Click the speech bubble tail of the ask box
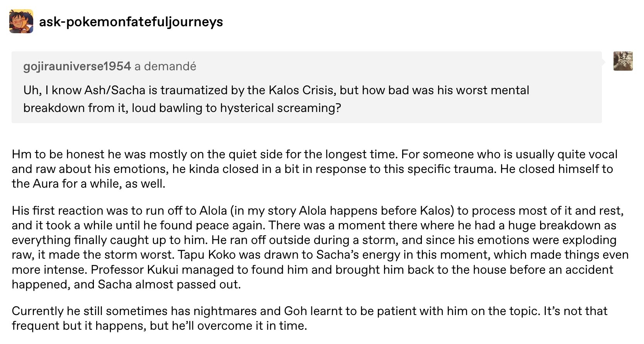This screenshot has width=644, height=344. [x=605, y=61]
